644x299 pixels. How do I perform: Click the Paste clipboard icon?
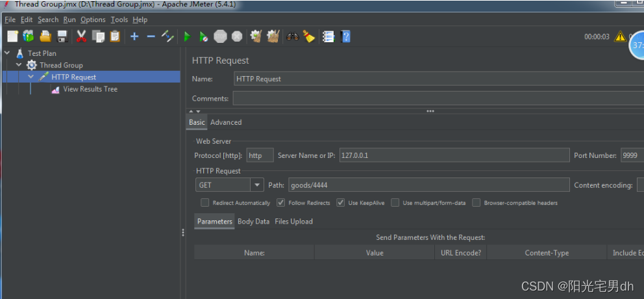115,36
